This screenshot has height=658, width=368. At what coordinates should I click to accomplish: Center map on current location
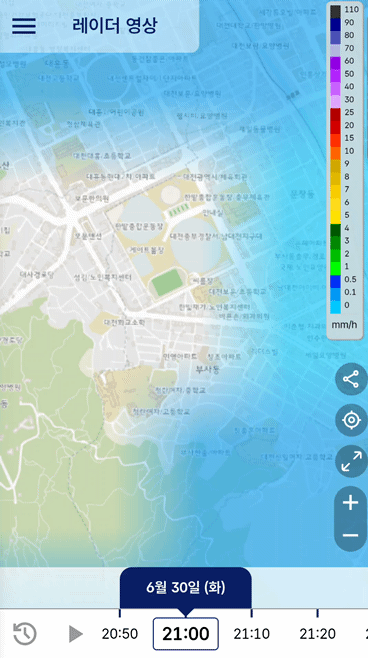351,420
